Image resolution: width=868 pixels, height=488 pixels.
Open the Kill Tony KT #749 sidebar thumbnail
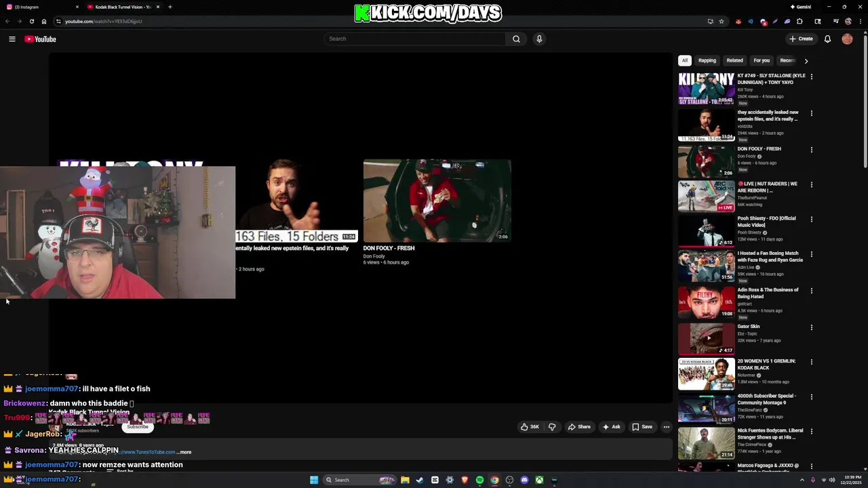706,88
